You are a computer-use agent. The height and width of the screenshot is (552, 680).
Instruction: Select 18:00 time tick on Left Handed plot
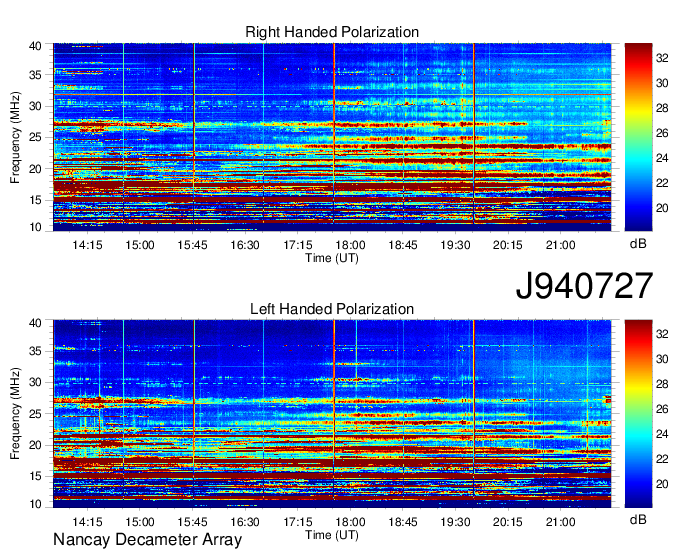pos(350,522)
